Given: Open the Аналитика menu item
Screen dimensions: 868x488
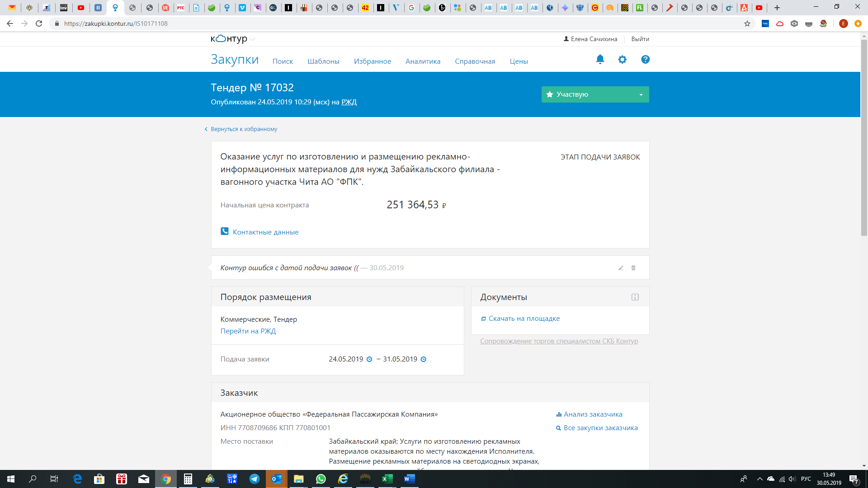Looking at the screenshot, I should (x=423, y=61).
